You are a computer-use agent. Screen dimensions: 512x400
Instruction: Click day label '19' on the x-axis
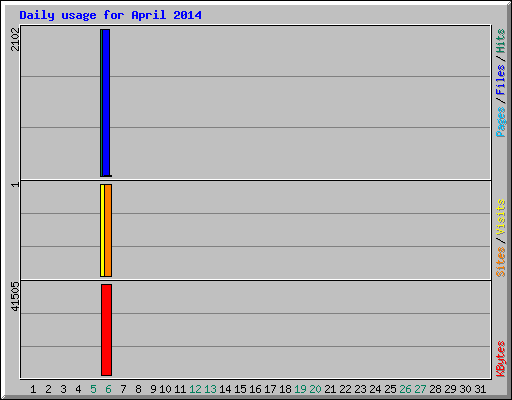point(300,389)
